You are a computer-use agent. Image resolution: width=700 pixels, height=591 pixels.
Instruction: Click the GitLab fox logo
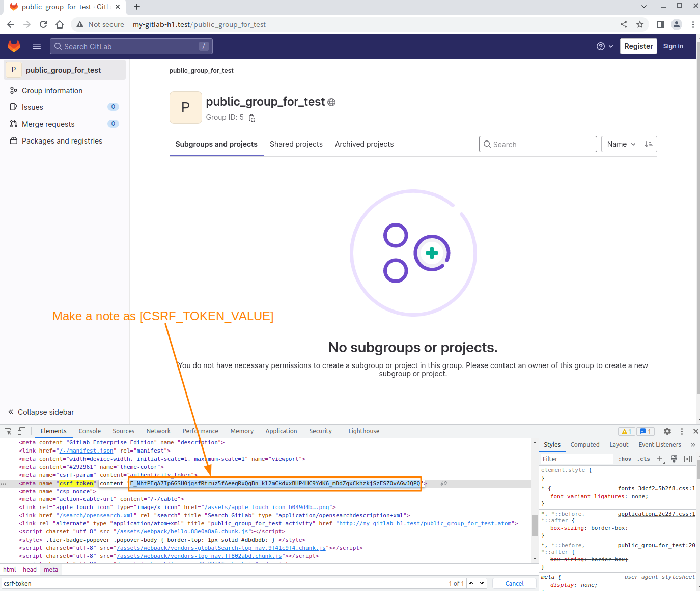(14, 46)
